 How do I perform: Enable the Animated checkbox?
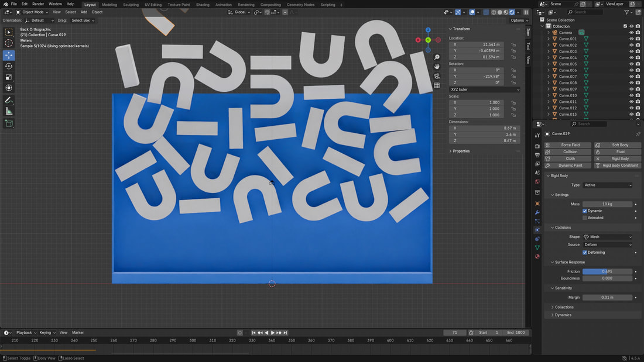(x=585, y=218)
